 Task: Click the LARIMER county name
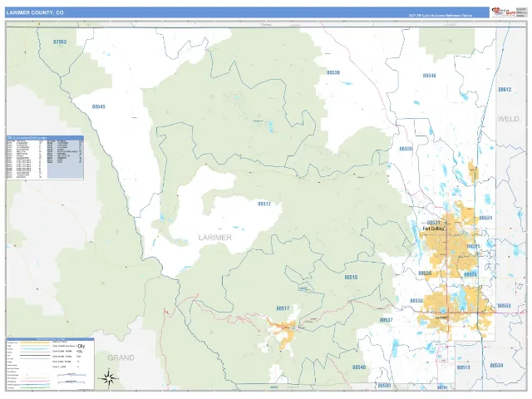tap(214, 238)
